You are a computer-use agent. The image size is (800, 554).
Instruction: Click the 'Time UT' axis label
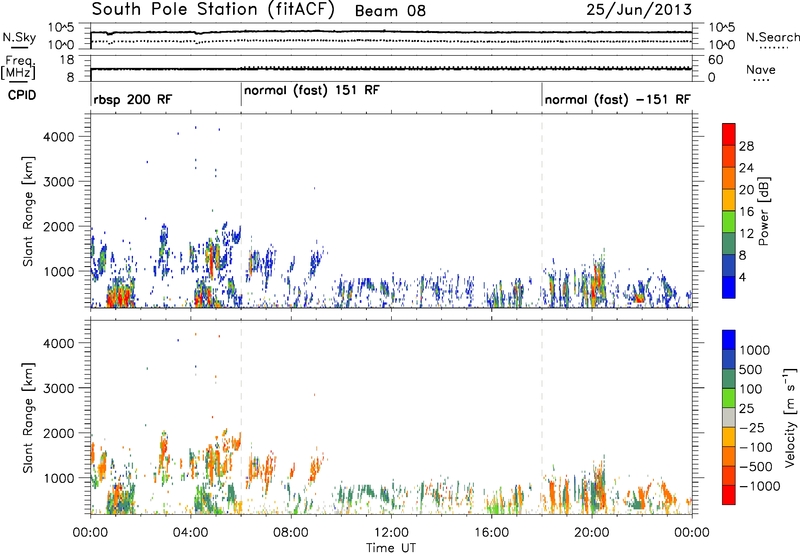coord(391,548)
